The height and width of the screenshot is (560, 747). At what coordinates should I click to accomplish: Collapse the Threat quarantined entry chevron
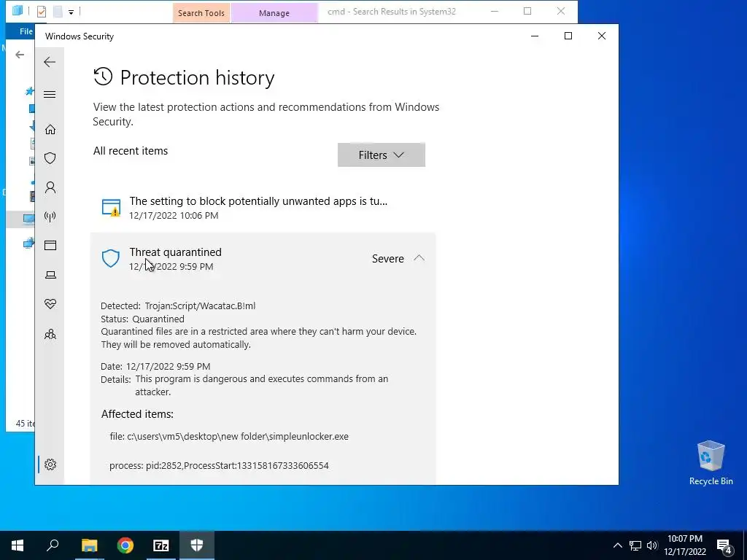(x=419, y=258)
